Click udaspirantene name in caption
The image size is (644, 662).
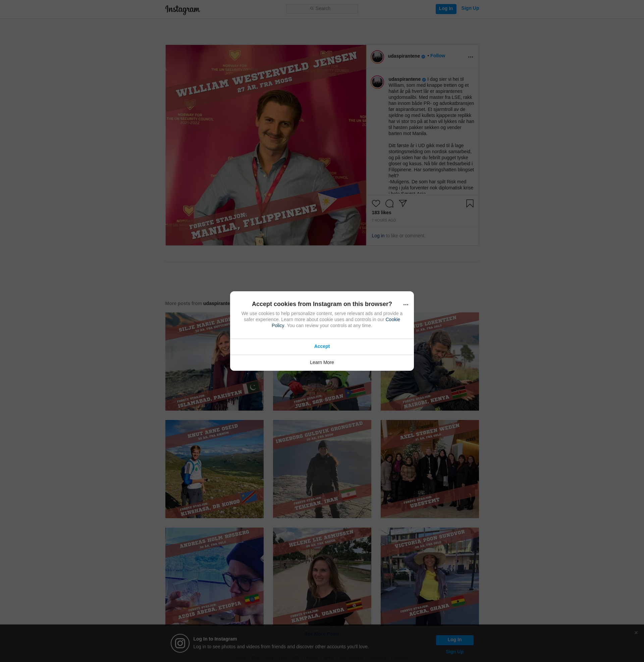pos(404,79)
